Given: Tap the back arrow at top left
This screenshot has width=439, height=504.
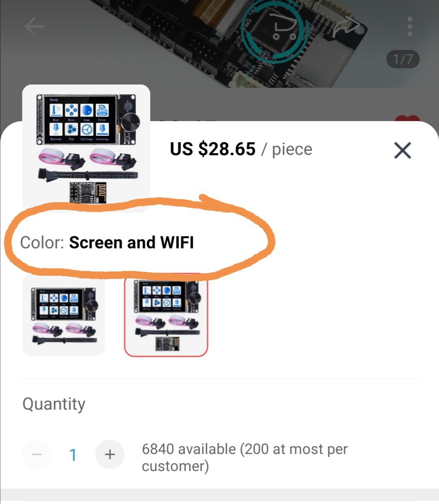Looking at the screenshot, I should 35,27.
